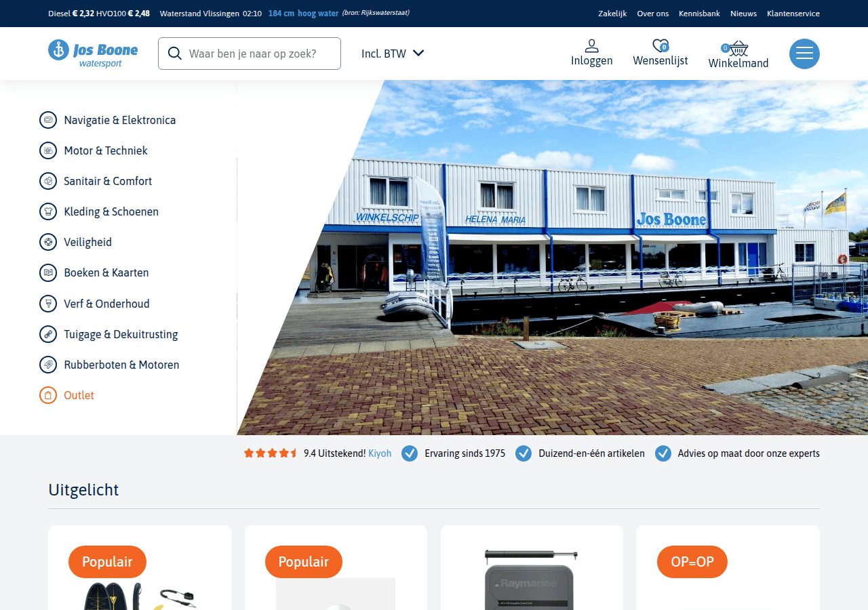Open the Veiligheid category
The height and width of the screenshot is (610, 868).
tap(88, 242)
